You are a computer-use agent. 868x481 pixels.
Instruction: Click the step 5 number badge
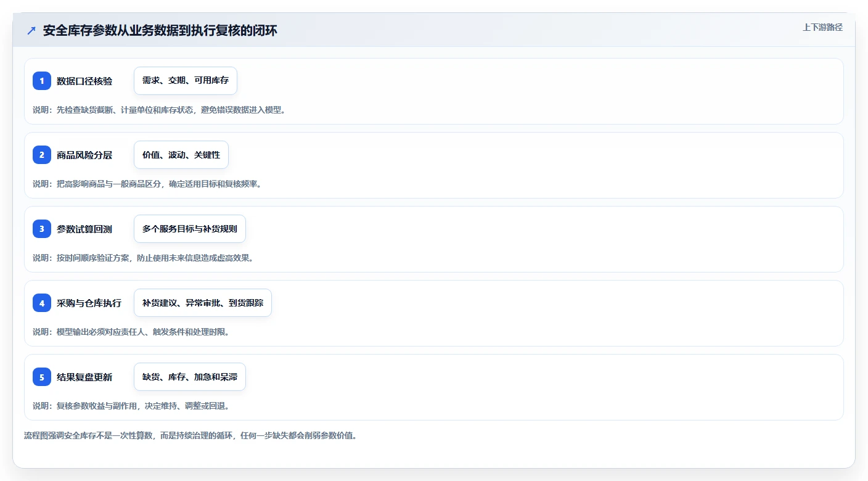tap(42, 377)
